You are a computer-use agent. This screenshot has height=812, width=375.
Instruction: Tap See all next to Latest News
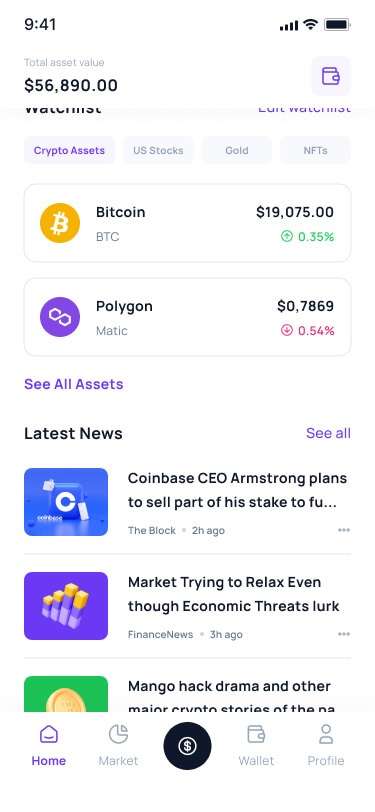tap(328, 433)
